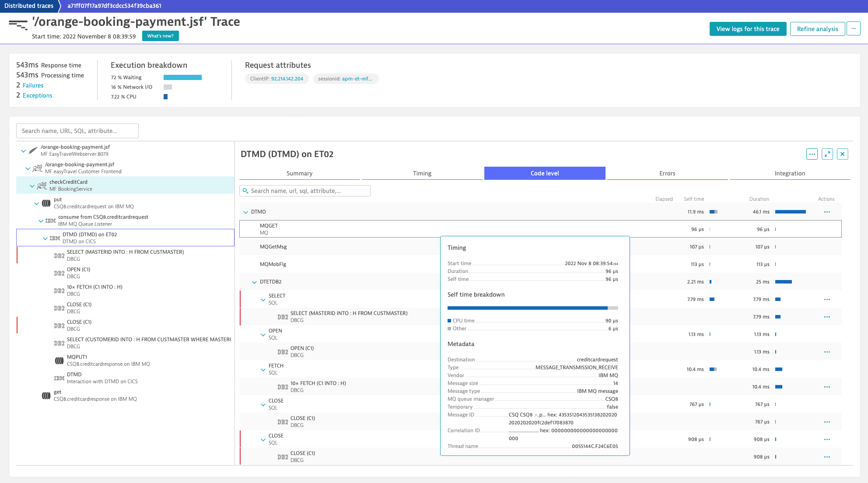Viewport: 868px width, 483px height.
Task: Click View logs for this trace
Action: click(x=747, y=29)
